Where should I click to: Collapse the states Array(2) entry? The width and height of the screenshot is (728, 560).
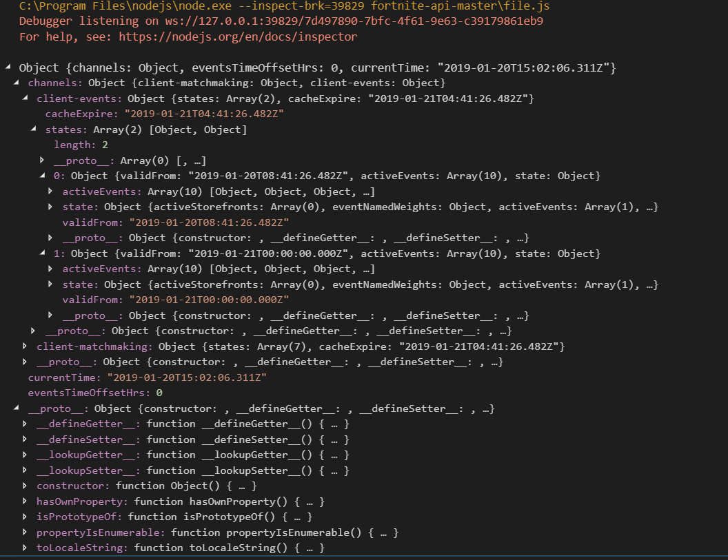32,129
